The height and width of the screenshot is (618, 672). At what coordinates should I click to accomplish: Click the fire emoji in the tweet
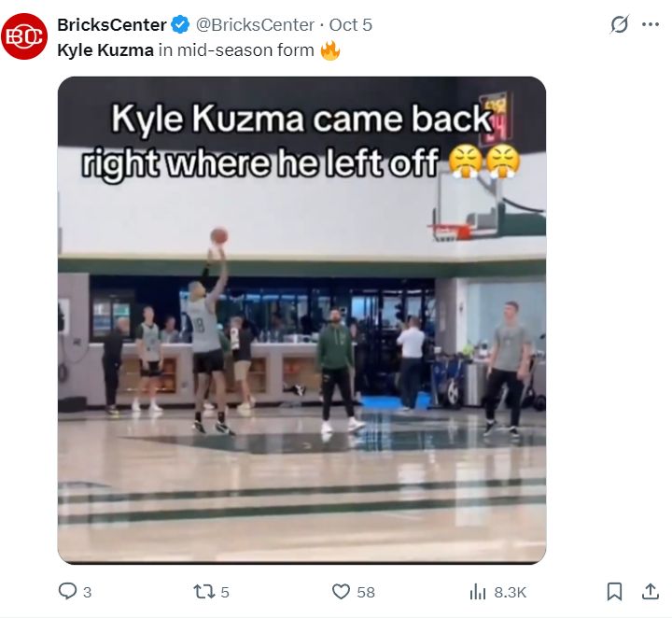[330, 49]
